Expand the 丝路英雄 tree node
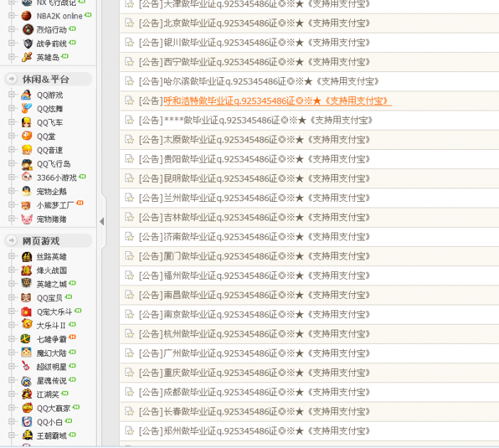499x448 pixels. [11, 255]
